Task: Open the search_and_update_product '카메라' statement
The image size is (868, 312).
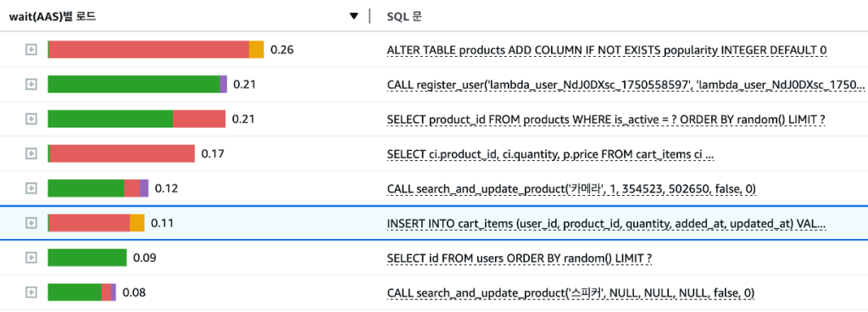Action: [x=571, y=189]
